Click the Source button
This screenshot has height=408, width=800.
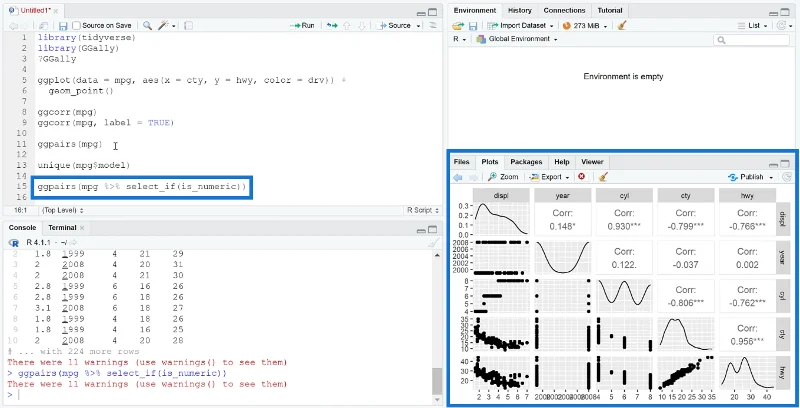[x=394, y=26]
